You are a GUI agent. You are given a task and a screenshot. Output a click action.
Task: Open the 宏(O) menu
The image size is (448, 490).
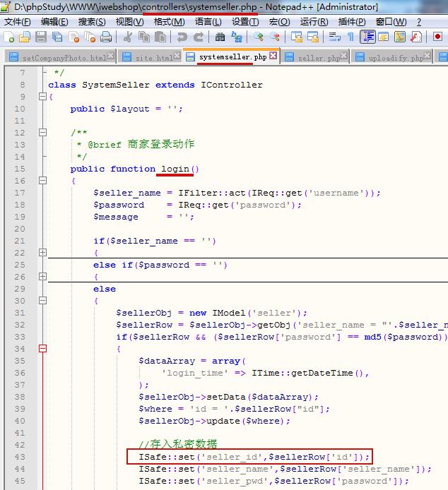point(279,22)
